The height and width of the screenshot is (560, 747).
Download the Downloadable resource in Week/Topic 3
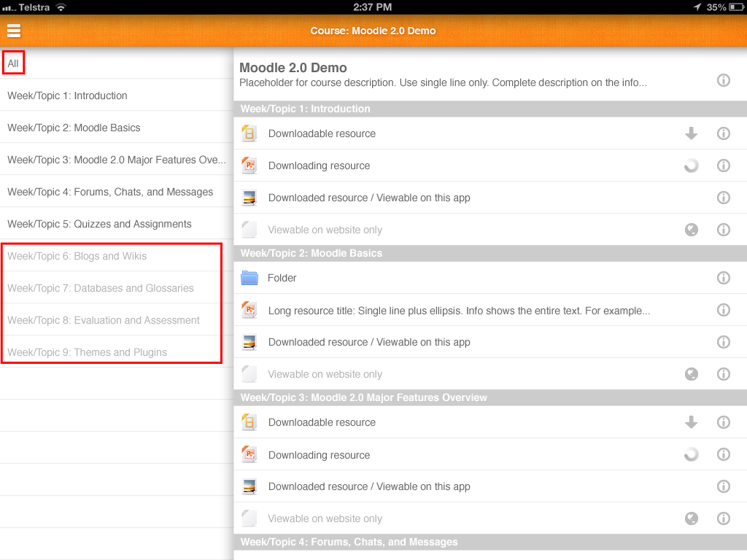tap(692, 422)
